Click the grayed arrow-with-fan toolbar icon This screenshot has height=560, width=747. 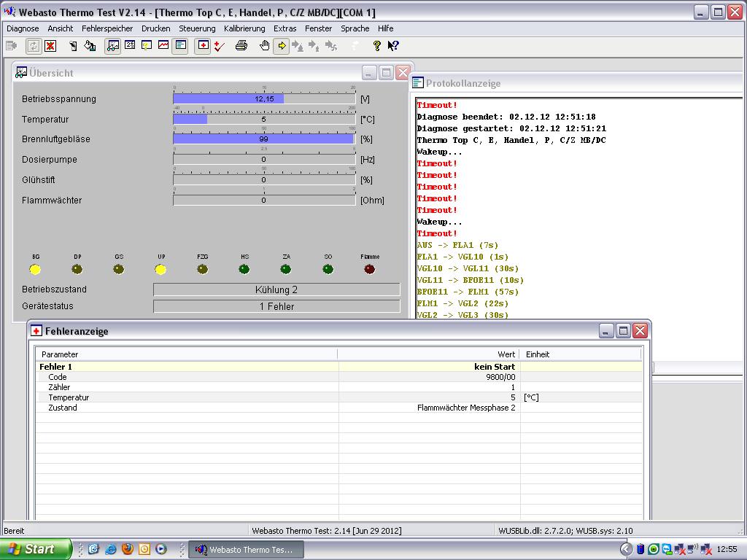click(x=331, y=46)
